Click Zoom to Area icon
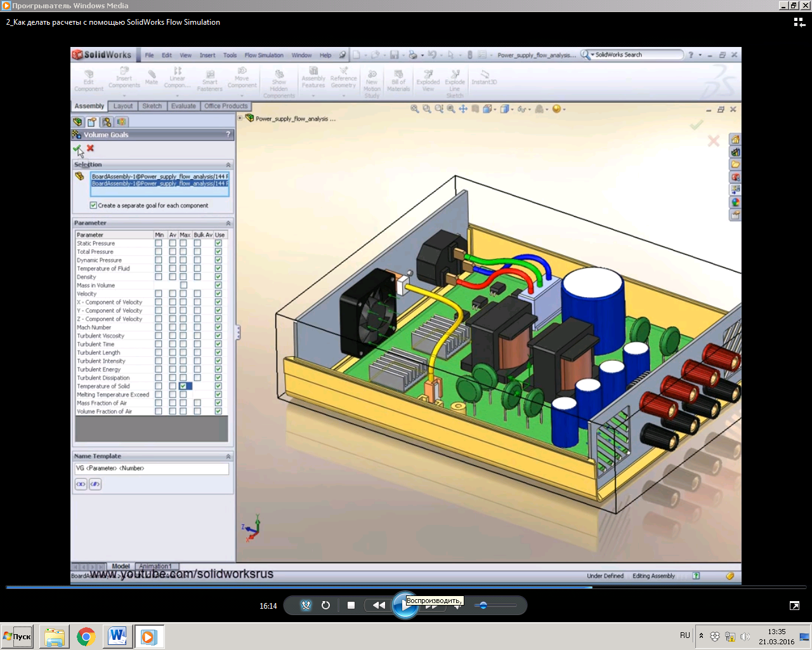Screen dimensions: 812x650 pyautogui.click(x=427, y=109)
